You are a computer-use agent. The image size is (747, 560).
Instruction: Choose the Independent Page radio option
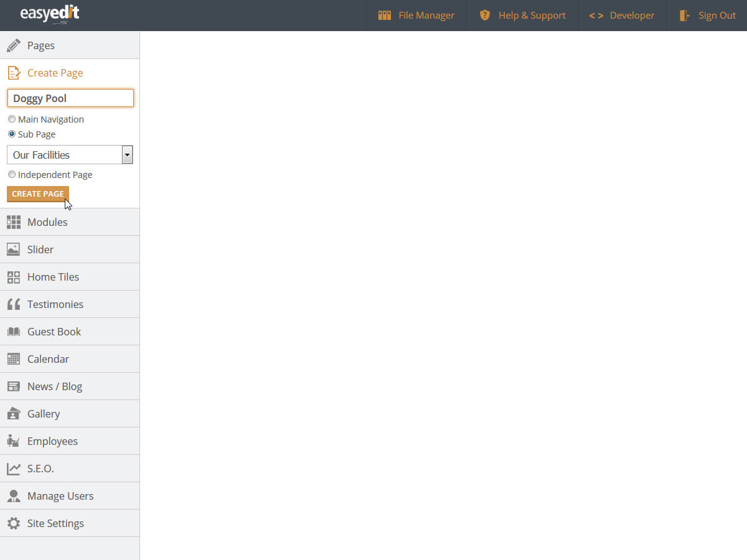pos(12,175)
